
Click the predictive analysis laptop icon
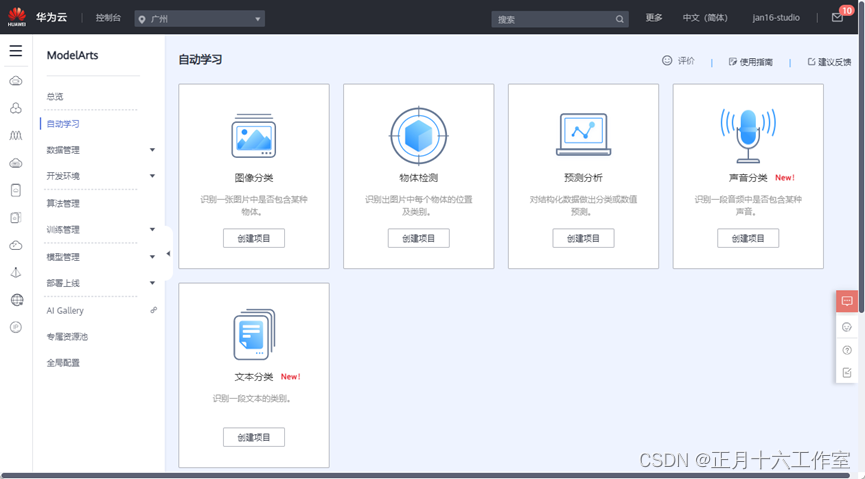coord(583,135)
